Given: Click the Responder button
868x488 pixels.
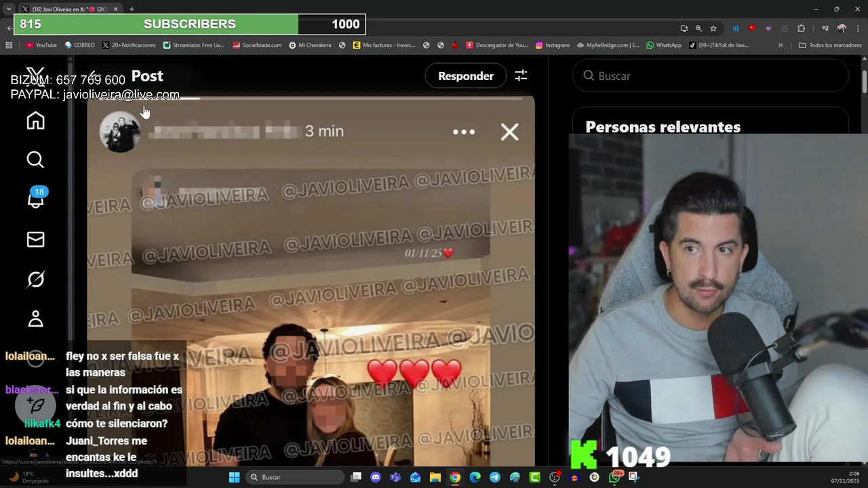Looking at the screenshot, I should (x=466, y=76).
